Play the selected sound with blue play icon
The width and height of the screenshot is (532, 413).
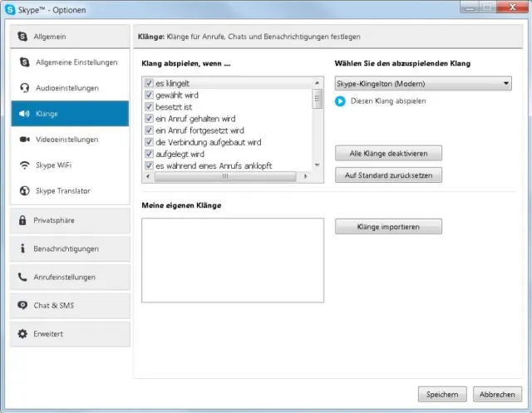click(340, 101)
